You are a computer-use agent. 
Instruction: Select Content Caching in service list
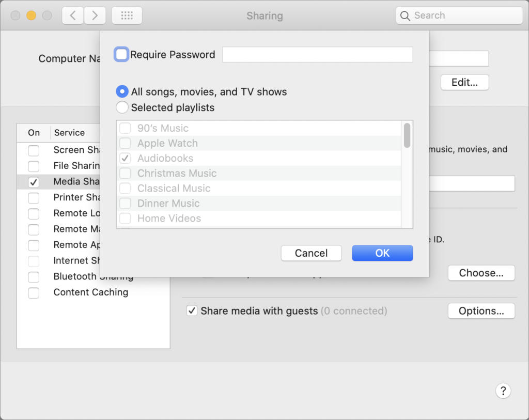click(91, 292)
